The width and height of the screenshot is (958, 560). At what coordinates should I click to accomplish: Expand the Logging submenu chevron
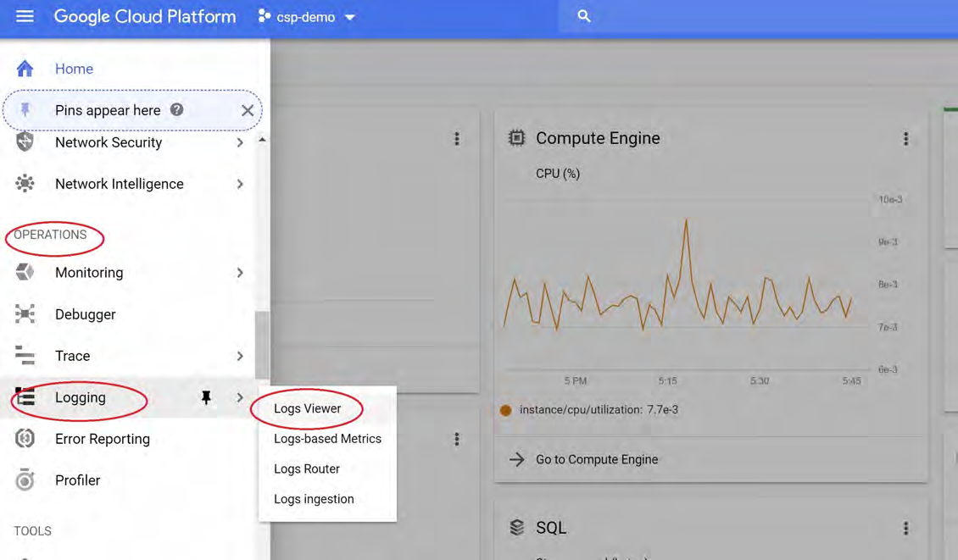(x=240, y=397)
